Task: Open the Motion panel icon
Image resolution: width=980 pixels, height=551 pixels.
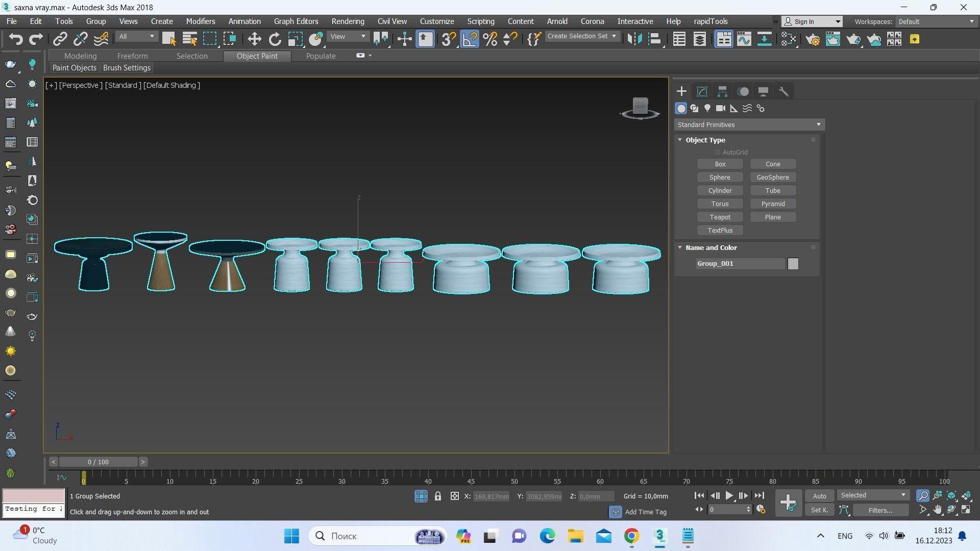Action: pyautogui.click(x=743, y=92)
